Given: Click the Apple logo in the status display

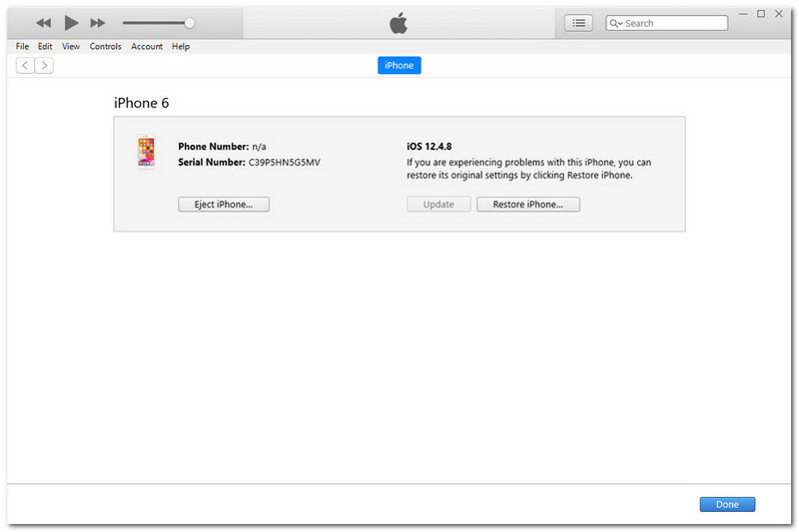Looking at the screenshot, I should pos(399,22).
